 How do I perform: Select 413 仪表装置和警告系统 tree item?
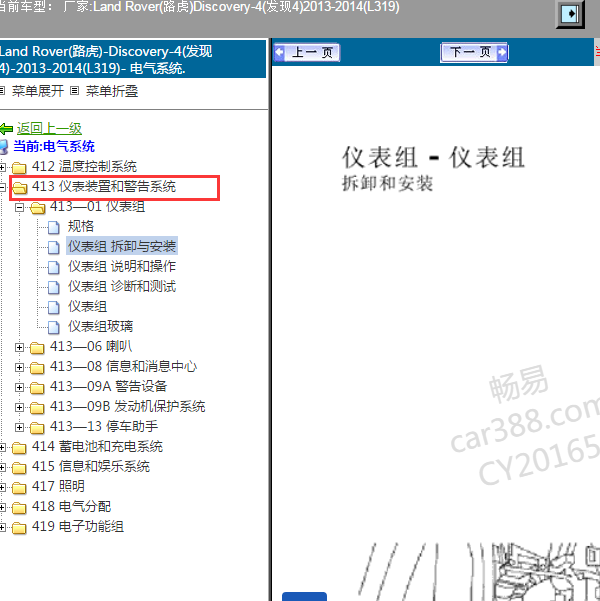pos(104,187)
